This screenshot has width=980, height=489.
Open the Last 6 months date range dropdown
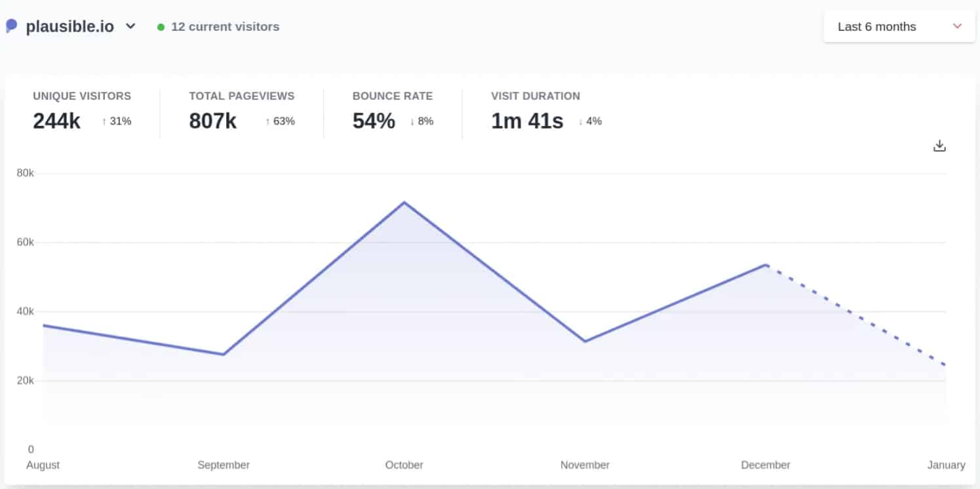pos(898,26)
